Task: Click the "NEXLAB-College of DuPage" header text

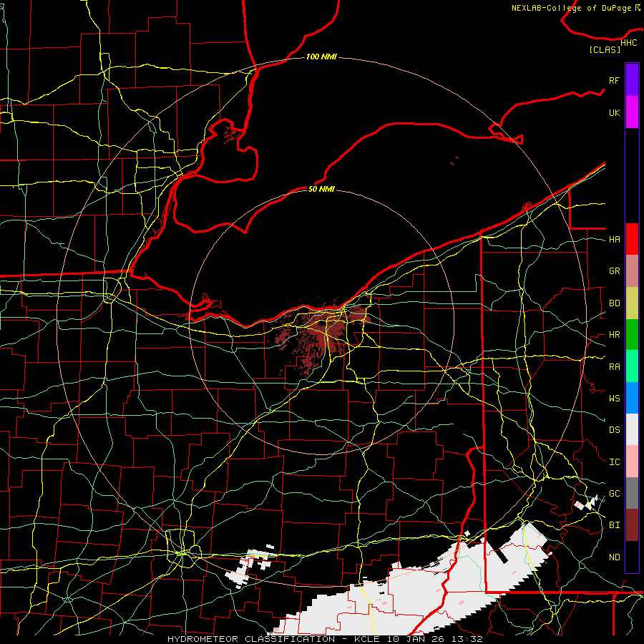Action: coord(571,8)
